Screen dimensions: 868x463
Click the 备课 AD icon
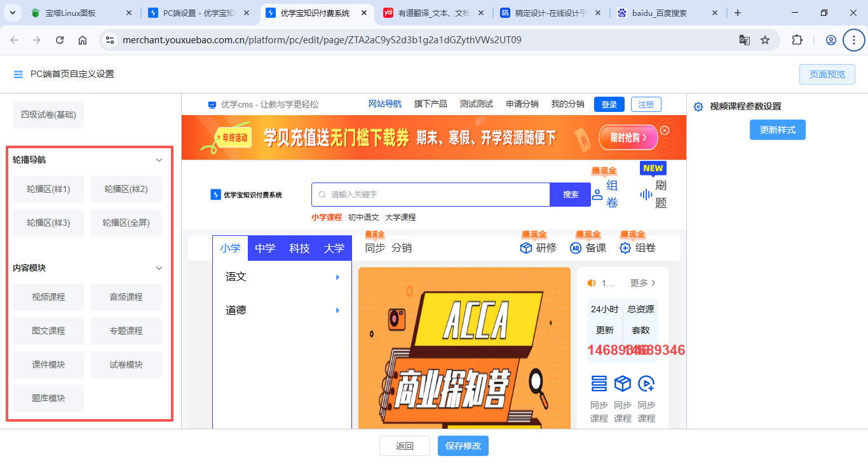click(x=576, y=248)
